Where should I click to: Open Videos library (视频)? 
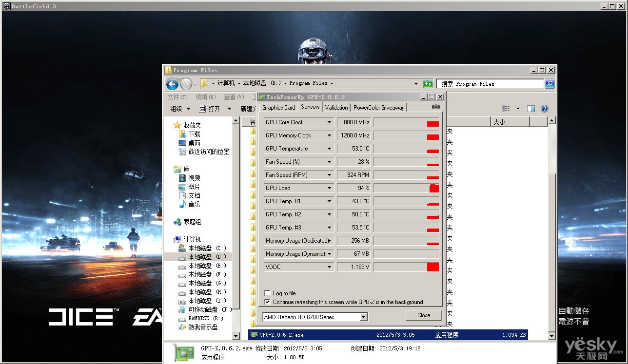tap(194, 178)
